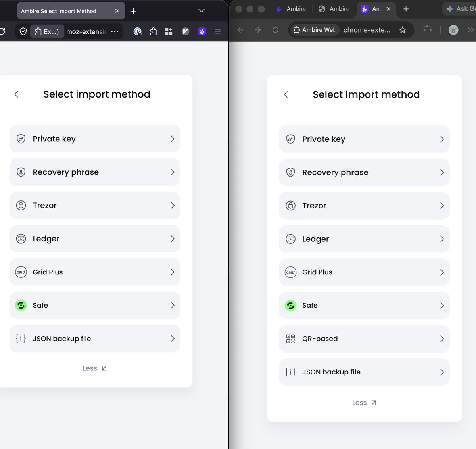Go back in the Firefox Ambire import panel

(x=16, y=94)
